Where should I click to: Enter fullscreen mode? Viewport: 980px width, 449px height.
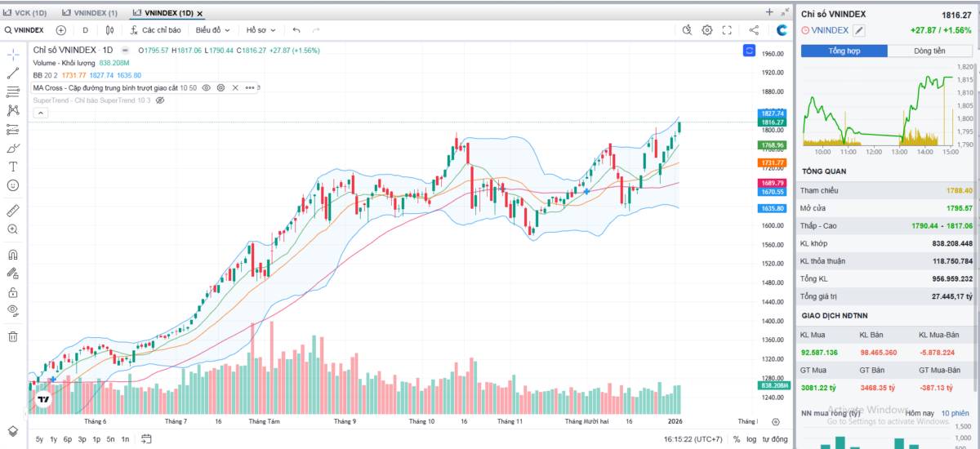(727, 30)
